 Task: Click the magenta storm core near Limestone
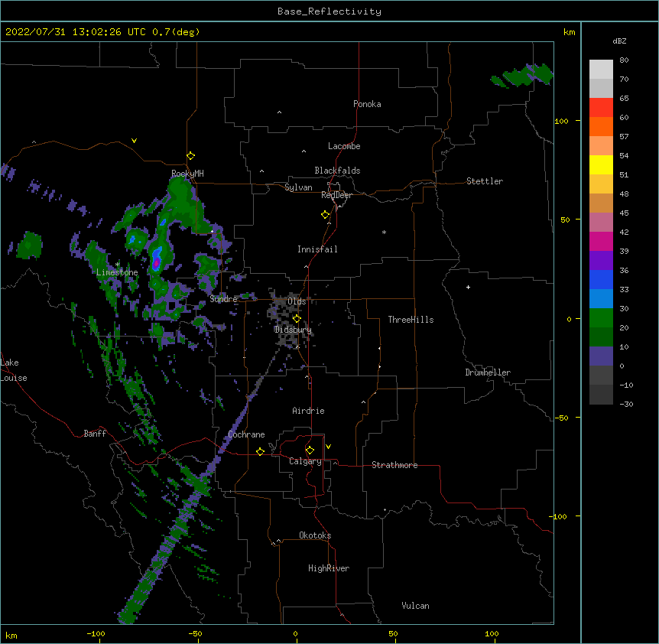tap(157, 264)
